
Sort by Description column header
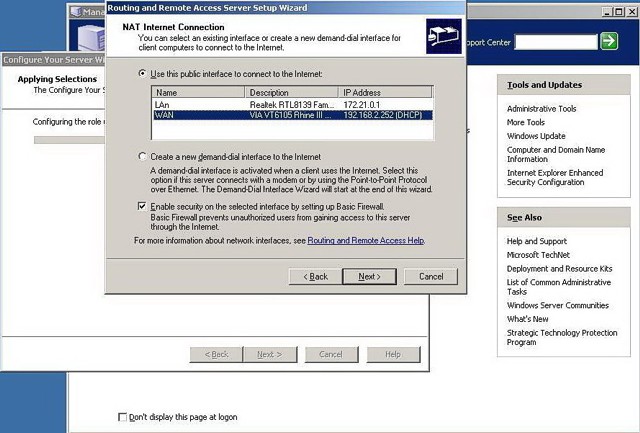[291, 92]
